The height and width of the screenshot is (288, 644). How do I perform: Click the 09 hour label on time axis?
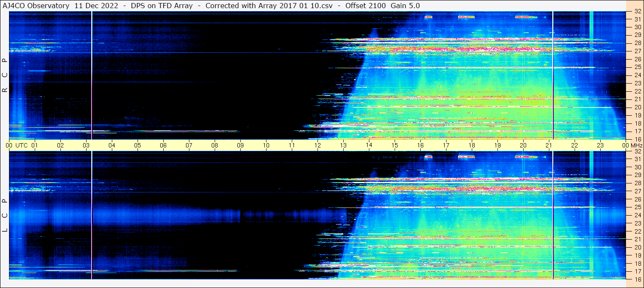pos(240,145)
